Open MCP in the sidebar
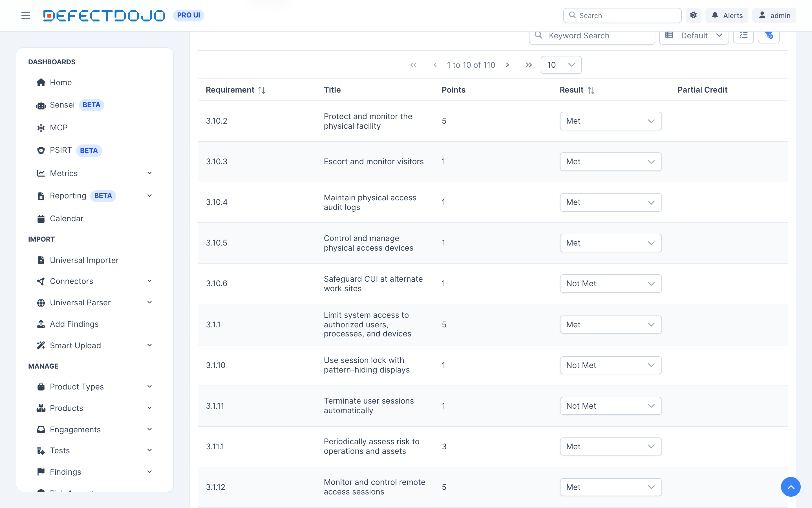This screenshot has width=812, height=508. tap(52, 128)
